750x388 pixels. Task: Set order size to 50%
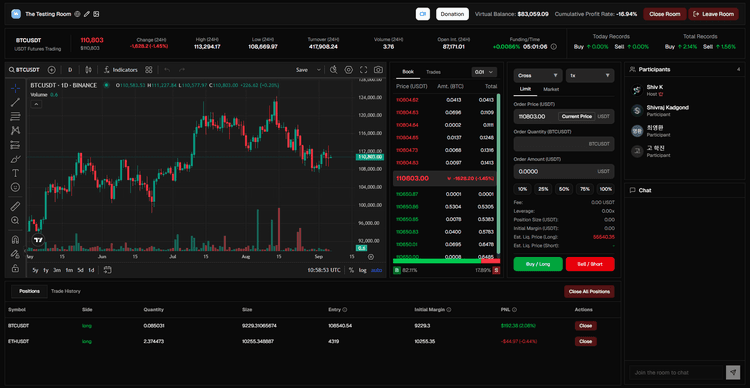564,189
